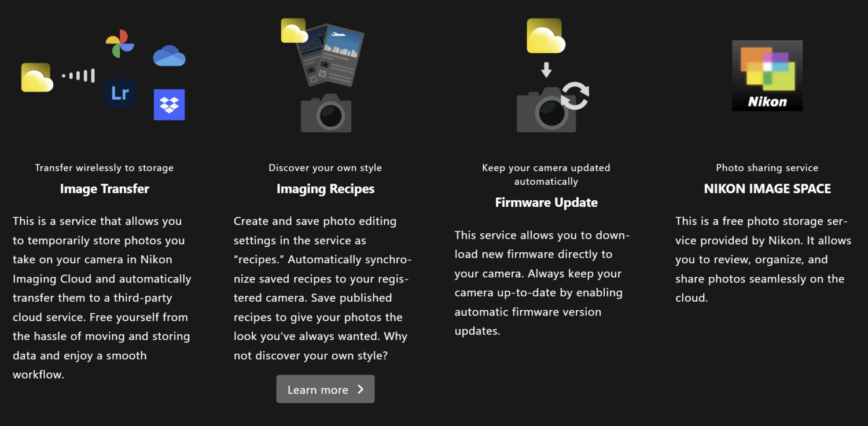Click the Google Photos pinwheel icon
The image size is (868, 426).
120,43
